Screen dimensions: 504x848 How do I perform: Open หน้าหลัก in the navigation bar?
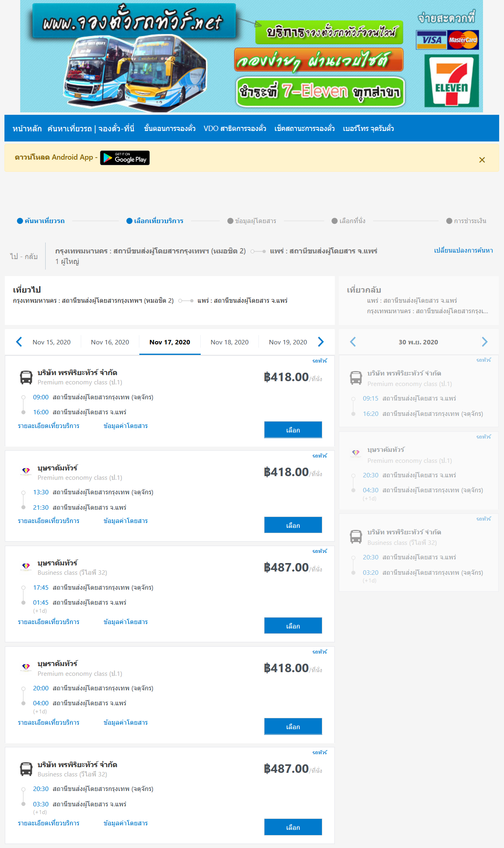tap(27, 129)
